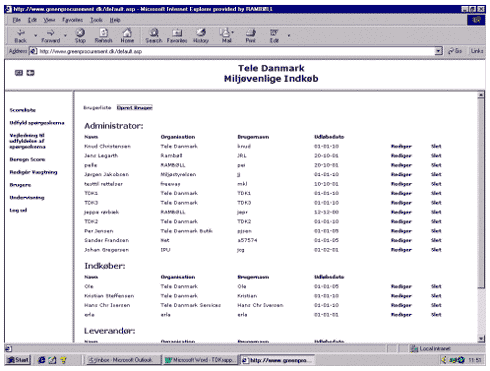This screenshot has width=490, height=371.
Task: Click Rediger for Knud Christensen
Action: 401,146
